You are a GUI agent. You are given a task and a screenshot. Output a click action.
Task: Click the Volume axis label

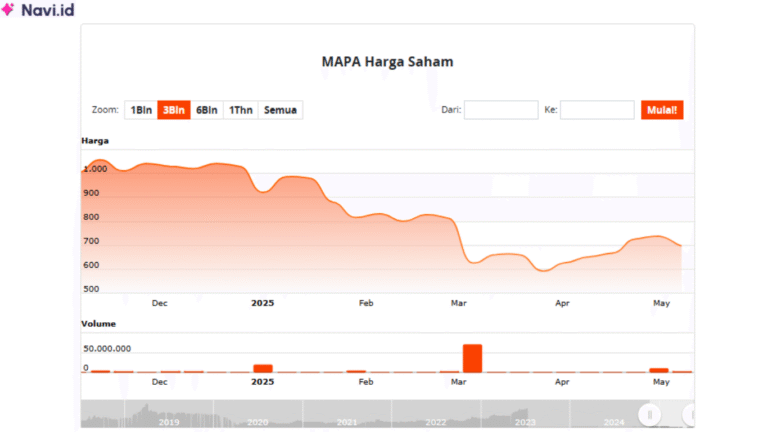click(98, 324)
